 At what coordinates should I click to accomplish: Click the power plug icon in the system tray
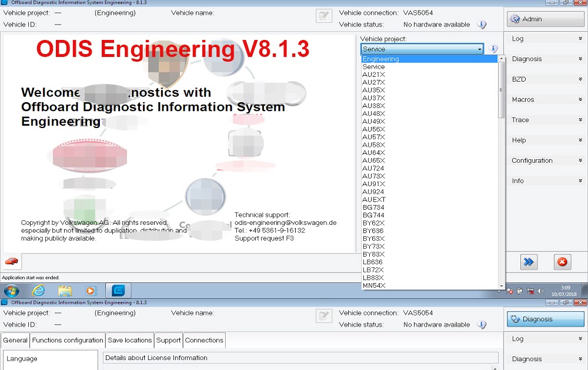pos(520,291)
